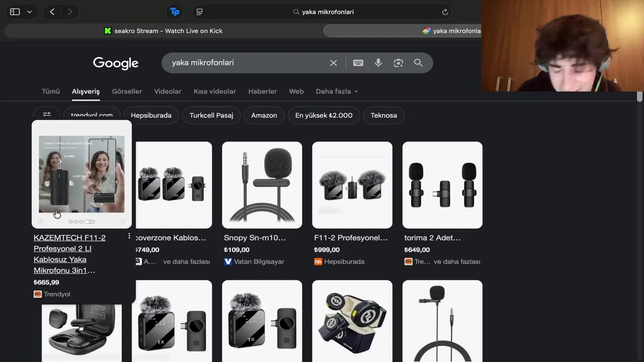
Task: Open the sidebar options chevron
Action: [x=29, y=12]
